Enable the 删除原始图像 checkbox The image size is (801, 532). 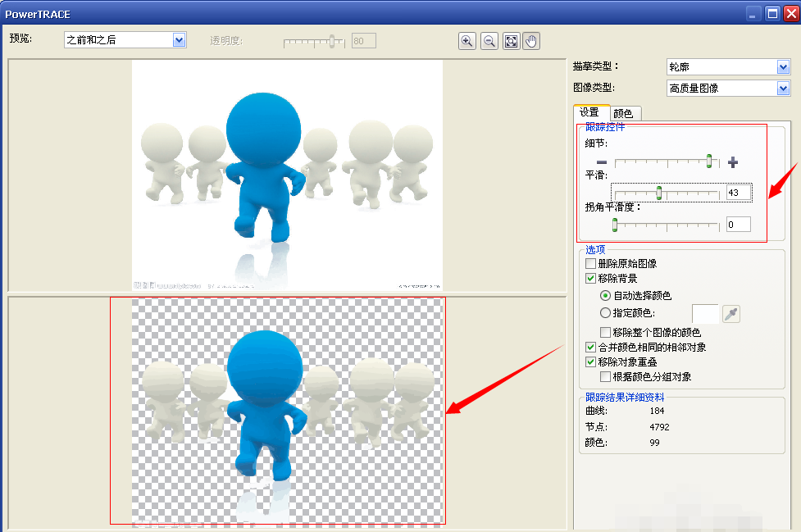click(590, 263)
